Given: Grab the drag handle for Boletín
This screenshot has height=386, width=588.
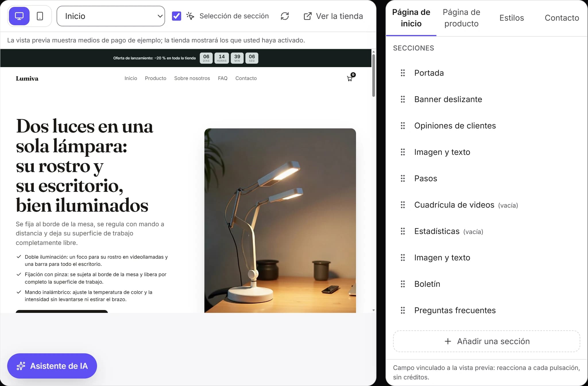Looking at the screenshot, I should (403, 284).
